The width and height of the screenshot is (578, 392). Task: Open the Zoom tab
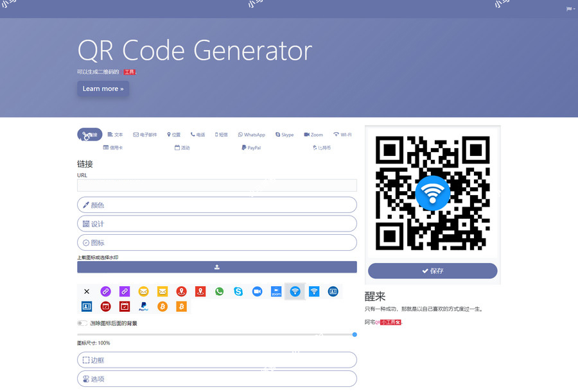click(313, 135)
